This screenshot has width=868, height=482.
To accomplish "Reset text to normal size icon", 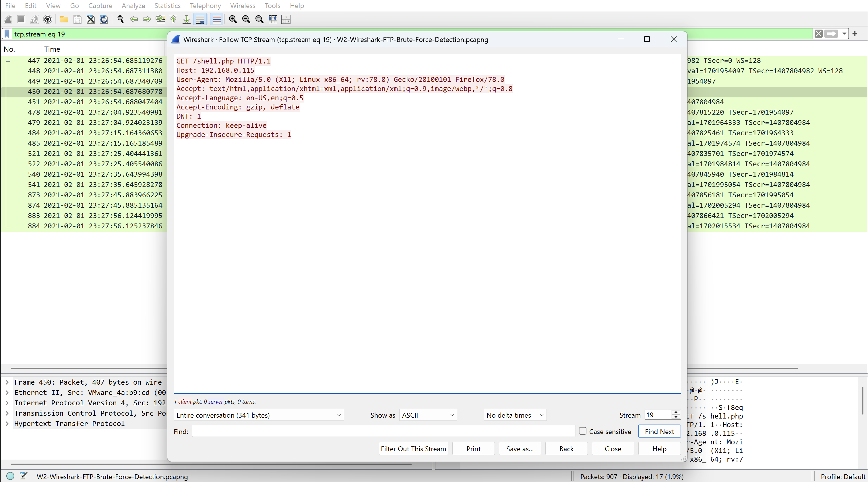I will point(259,19).
